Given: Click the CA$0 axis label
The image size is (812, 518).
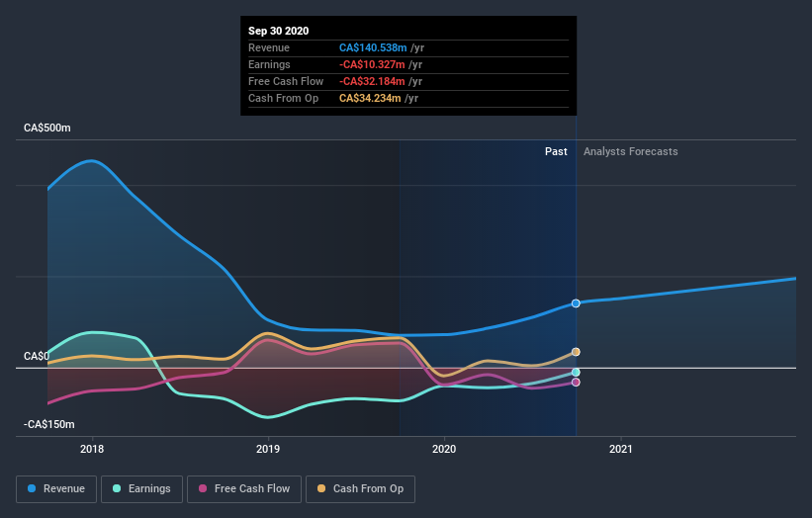Looking at the screenshot, I should (37, 356).
